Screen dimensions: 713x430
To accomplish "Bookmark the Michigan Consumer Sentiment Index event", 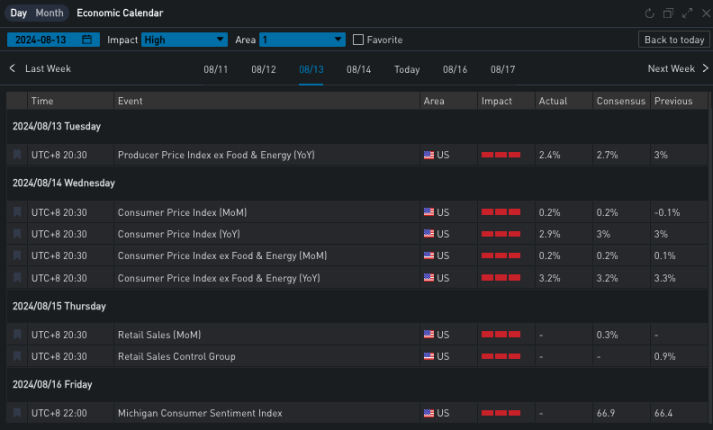I will (x=17, y=413).
